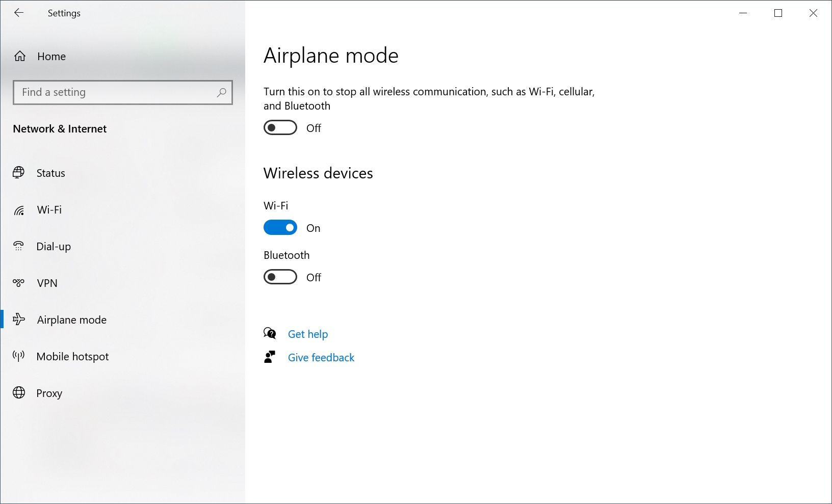Click the Wi-Fi signal icon in sidebar
Viewport: 832px width, 504px height.
click(19, 209)
